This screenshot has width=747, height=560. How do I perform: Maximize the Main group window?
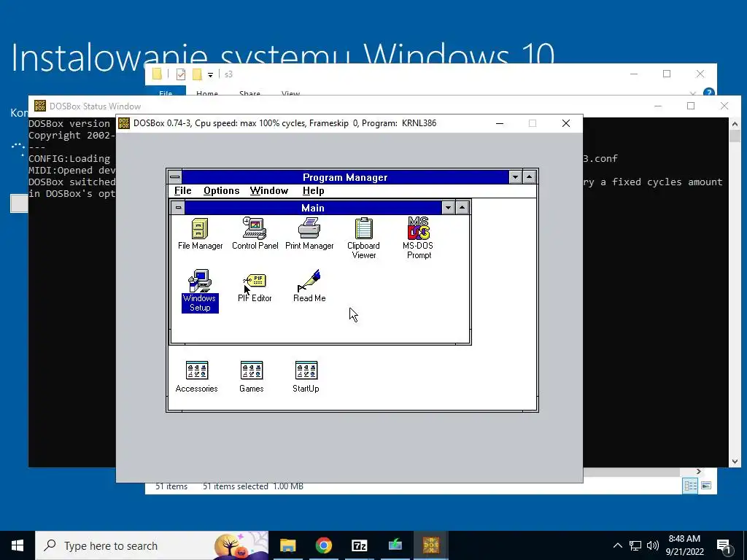462,208
